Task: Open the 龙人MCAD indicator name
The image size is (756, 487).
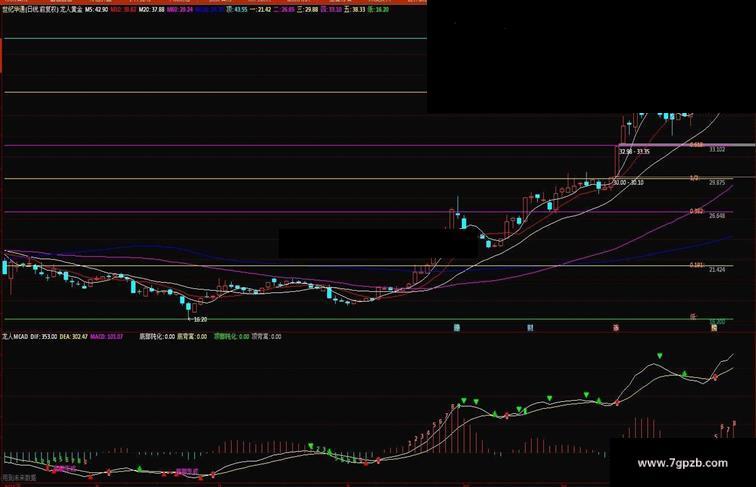Action: (x=14, y=337)
